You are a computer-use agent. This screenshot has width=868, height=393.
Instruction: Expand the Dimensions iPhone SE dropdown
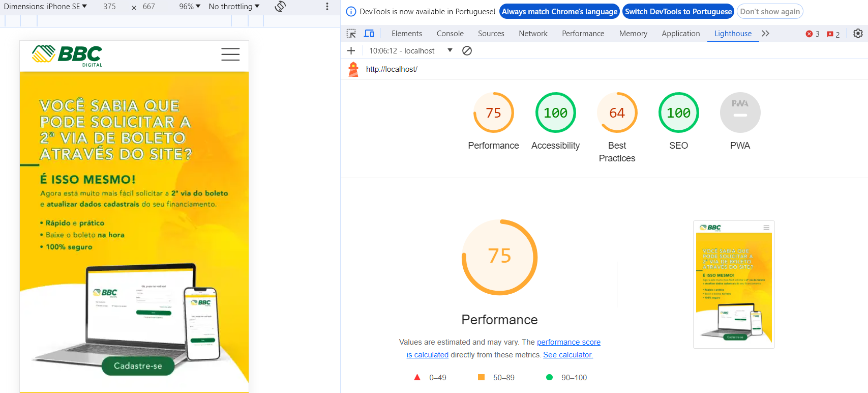click(x=45, y=7)
